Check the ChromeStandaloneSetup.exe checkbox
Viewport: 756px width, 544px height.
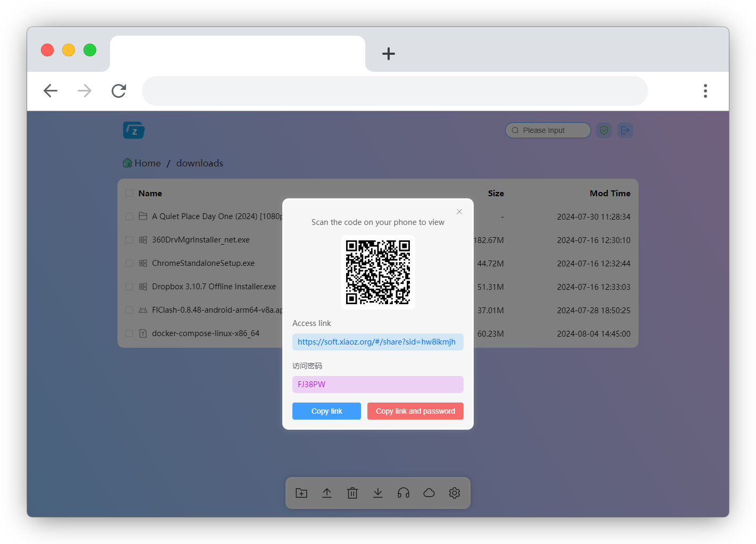point(129,263)
